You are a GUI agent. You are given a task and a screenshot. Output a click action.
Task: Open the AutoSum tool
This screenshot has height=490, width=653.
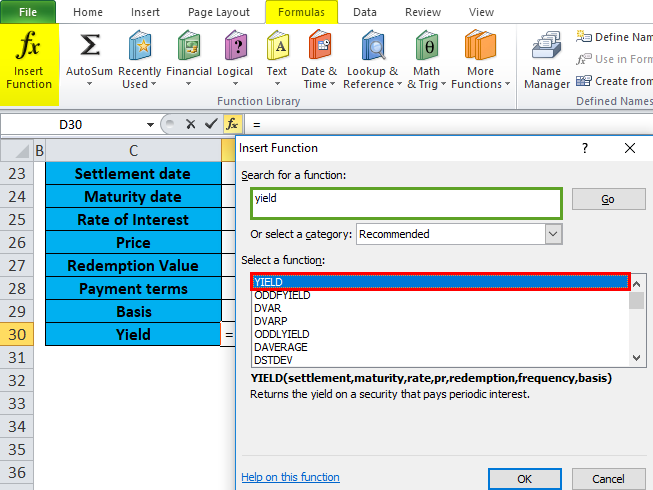pyautogui.click(x=89, y=59)
